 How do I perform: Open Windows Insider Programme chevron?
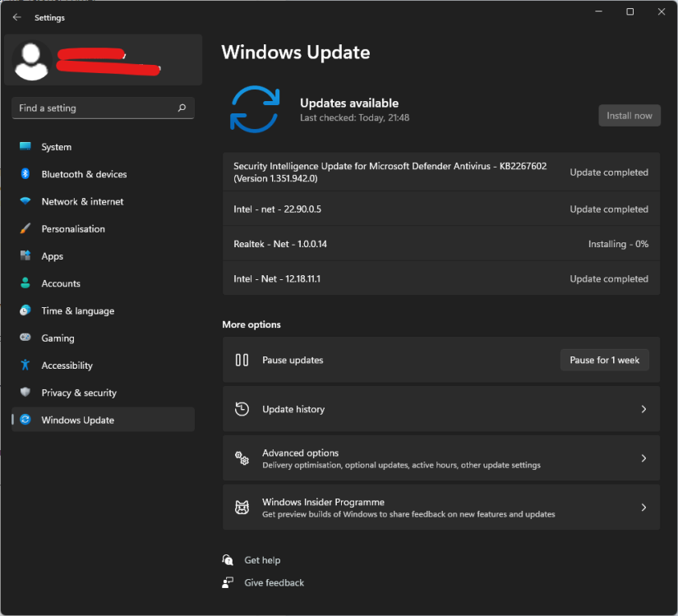643,507
